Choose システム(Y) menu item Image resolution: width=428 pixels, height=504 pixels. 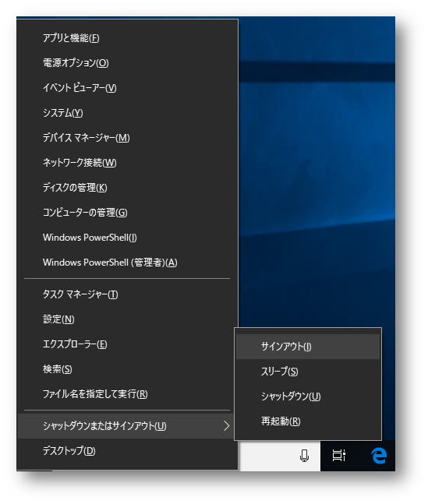point(128,113)
